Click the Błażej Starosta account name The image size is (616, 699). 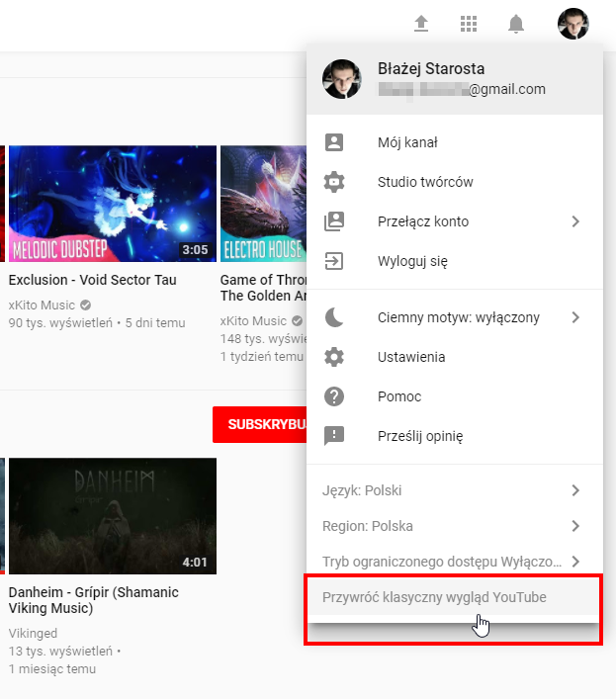[431, 68]
